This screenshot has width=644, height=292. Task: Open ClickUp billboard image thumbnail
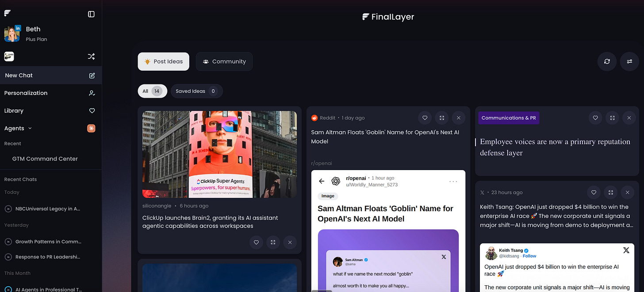coord(219,154)
